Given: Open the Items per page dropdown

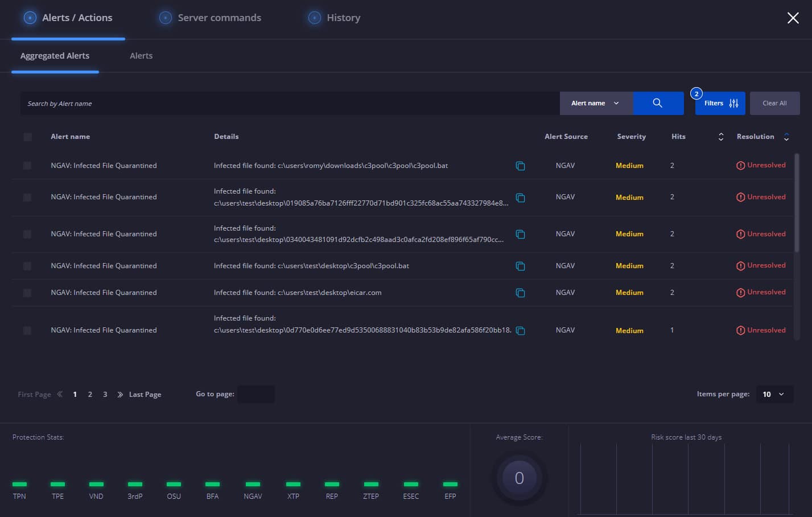Looking at the screenshot, I should coord(774,394).
